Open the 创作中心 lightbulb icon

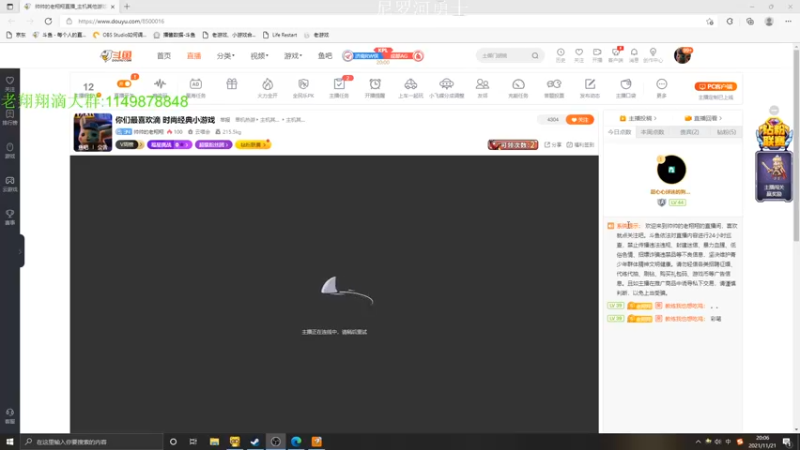(x=653, y=55)
